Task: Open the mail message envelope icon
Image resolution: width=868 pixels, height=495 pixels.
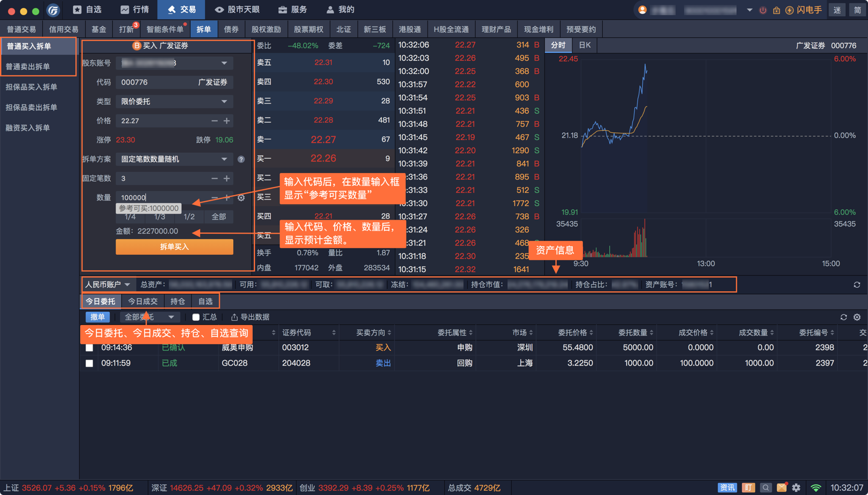Action: tap(782, 487)
